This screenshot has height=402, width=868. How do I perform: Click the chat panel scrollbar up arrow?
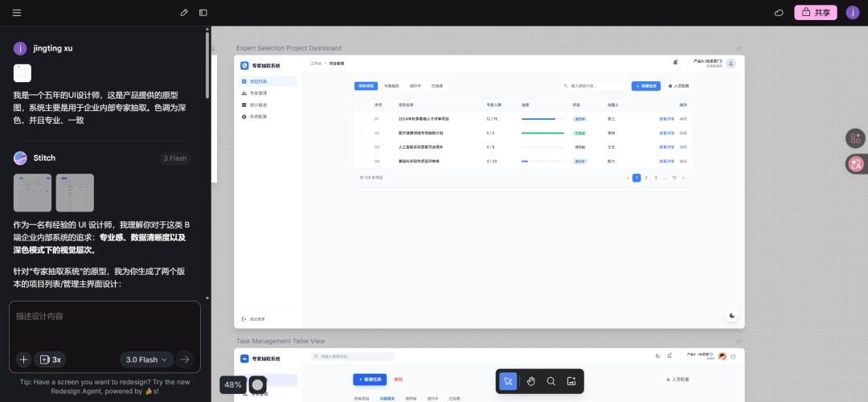tap(207, 30)
